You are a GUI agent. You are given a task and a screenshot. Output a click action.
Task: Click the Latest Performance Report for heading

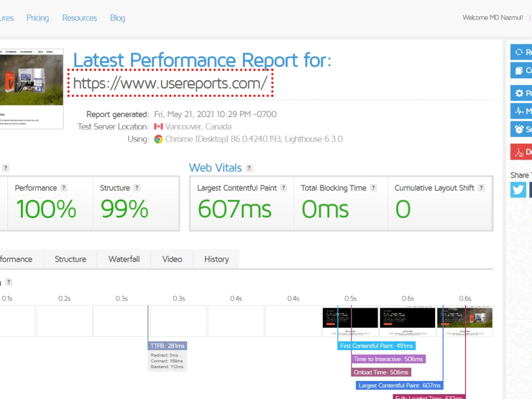[x=202, y=61]
